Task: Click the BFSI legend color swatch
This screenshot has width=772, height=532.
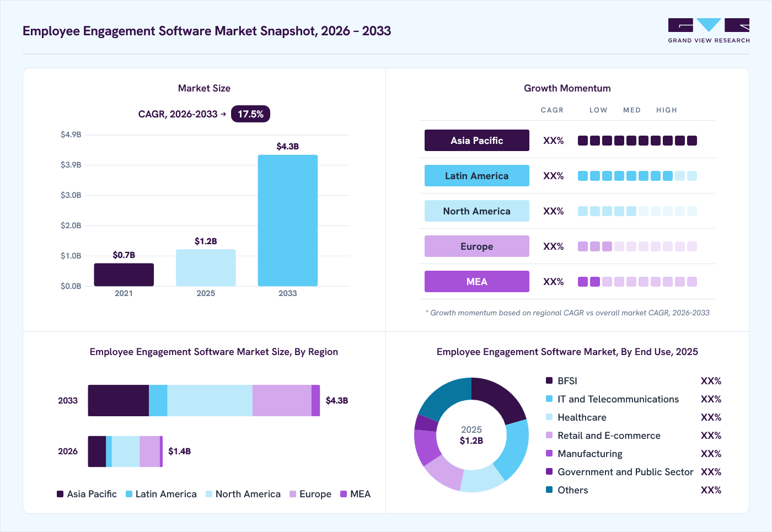Action: (549, 380)
